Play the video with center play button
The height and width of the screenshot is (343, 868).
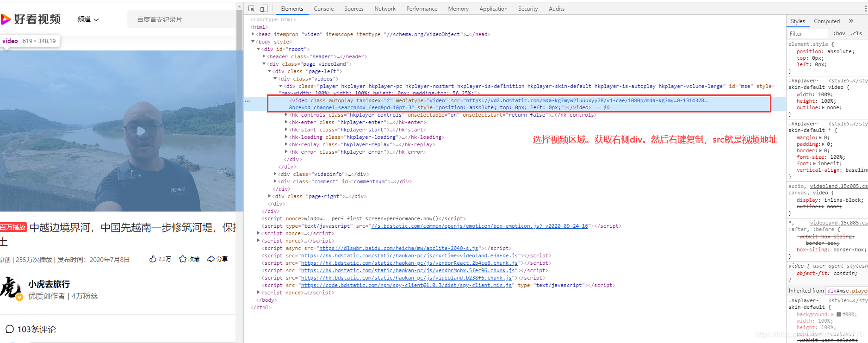[141, 131]
